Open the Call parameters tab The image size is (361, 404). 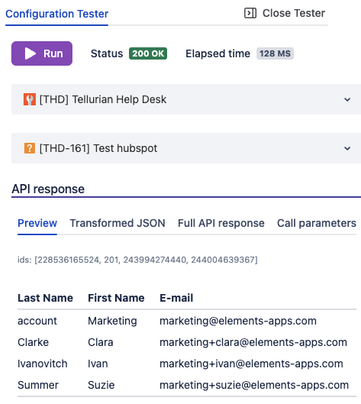(316, 223)
